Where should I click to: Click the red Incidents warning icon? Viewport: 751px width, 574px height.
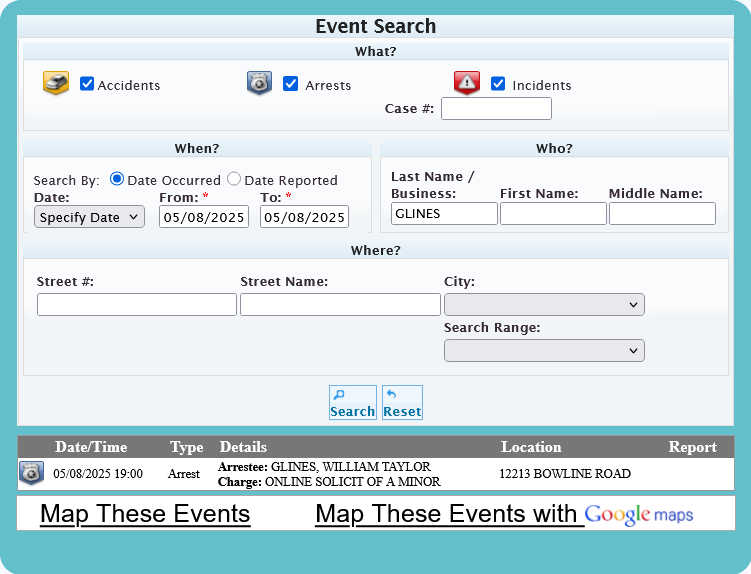pos(467,84)
